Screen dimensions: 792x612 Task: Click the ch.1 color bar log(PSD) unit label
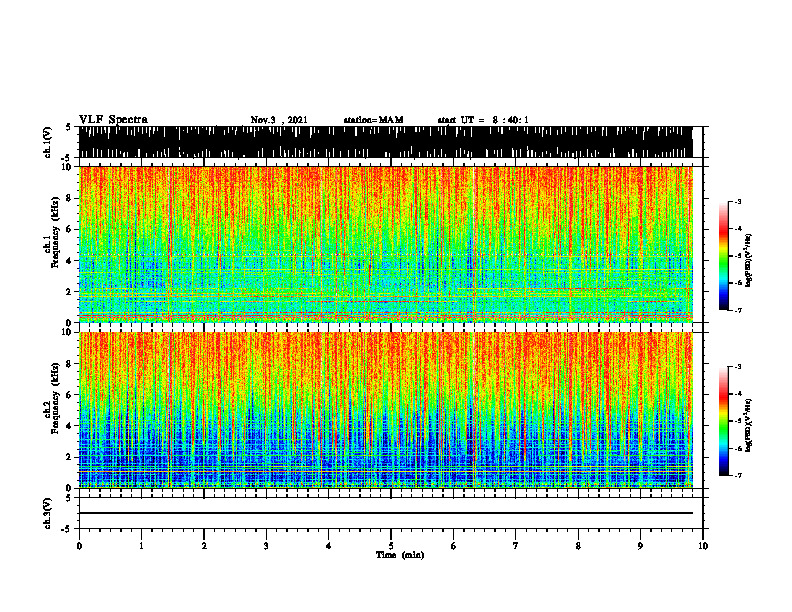tap(749, 260)
